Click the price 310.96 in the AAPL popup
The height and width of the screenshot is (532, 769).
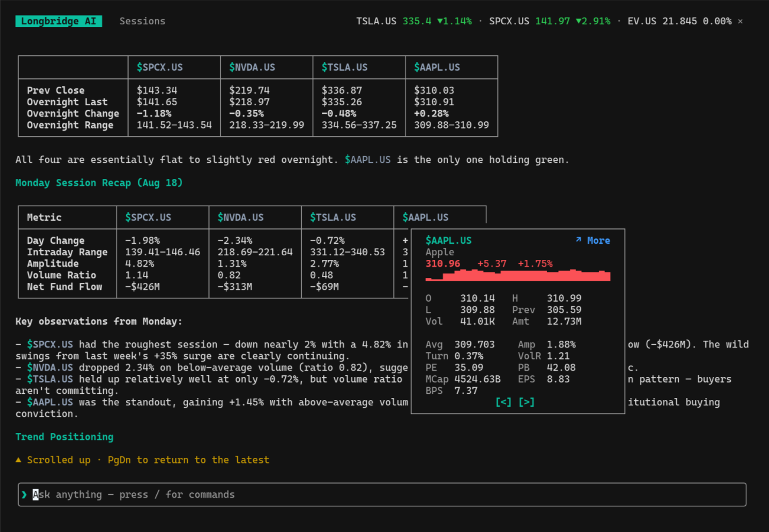click(443, 263)
